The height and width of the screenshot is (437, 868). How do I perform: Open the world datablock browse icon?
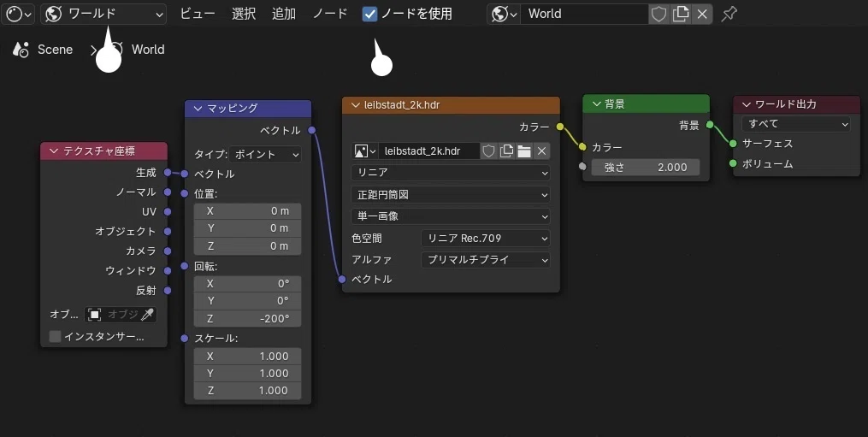point(504,14)
